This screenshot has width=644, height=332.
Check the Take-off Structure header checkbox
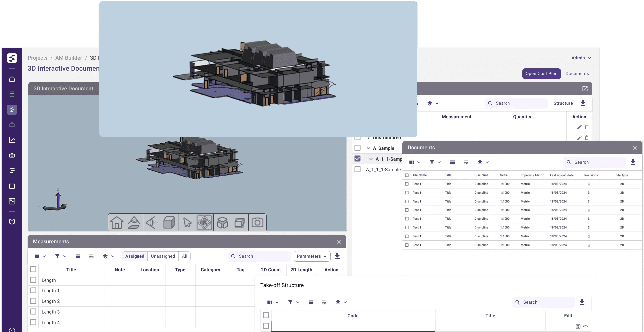click(x=266, y=315)
